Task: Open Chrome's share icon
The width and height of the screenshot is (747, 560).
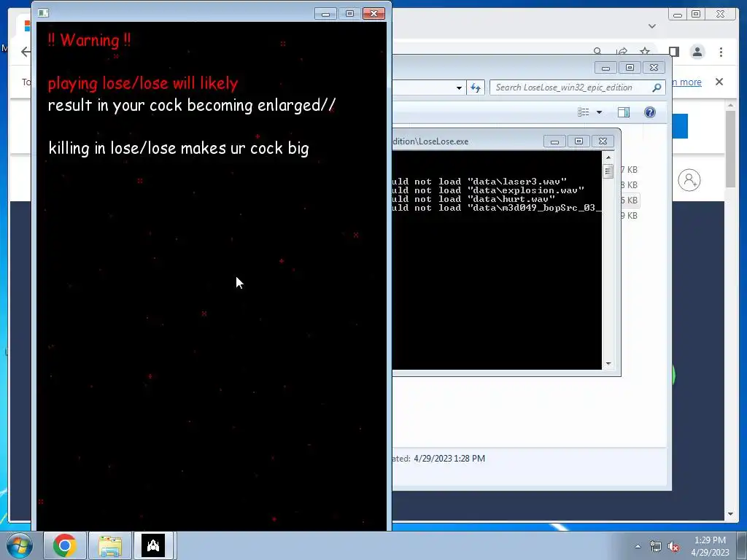Action: (622, 52)
